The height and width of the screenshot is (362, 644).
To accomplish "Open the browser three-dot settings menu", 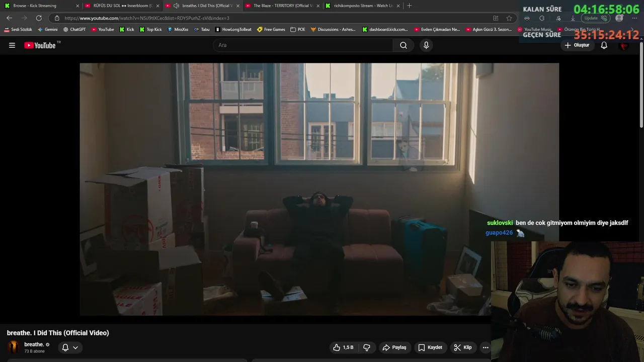I will (x=633, y=18).
